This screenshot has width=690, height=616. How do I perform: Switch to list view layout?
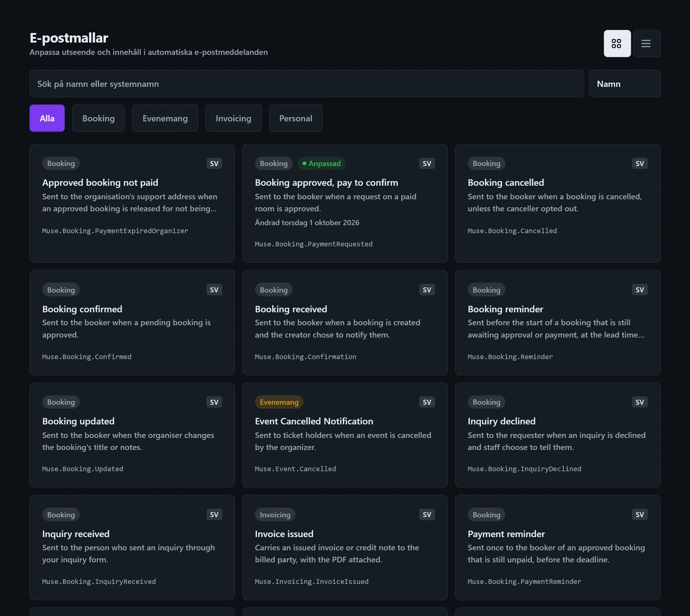pos(647,43)
